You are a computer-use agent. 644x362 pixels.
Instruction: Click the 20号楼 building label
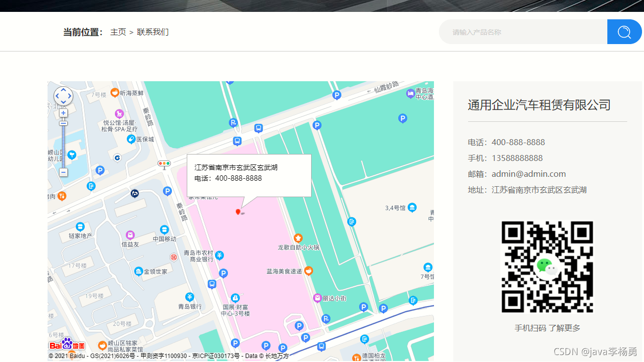pos(122,324)
